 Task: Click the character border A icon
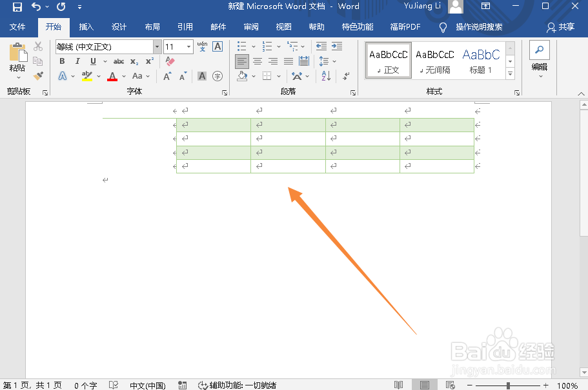pos(218,46)
